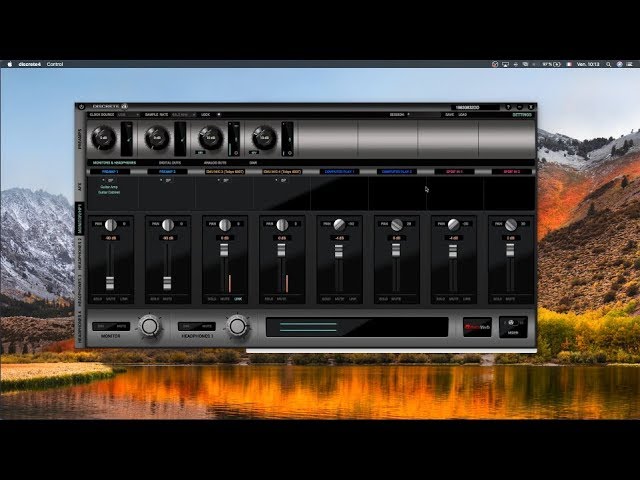Open the Clock Source dropdown

coord(129,115)
